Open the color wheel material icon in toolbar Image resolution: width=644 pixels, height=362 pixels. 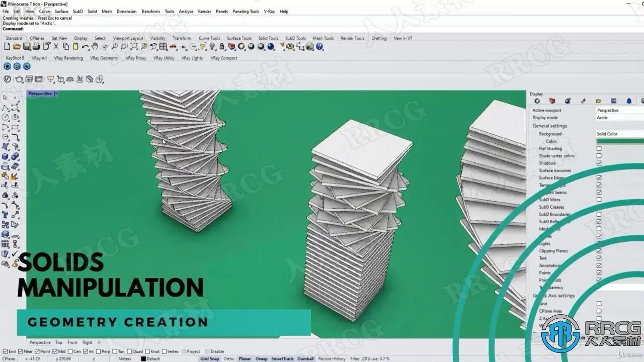pyautogui.click(x=242, y=47)
